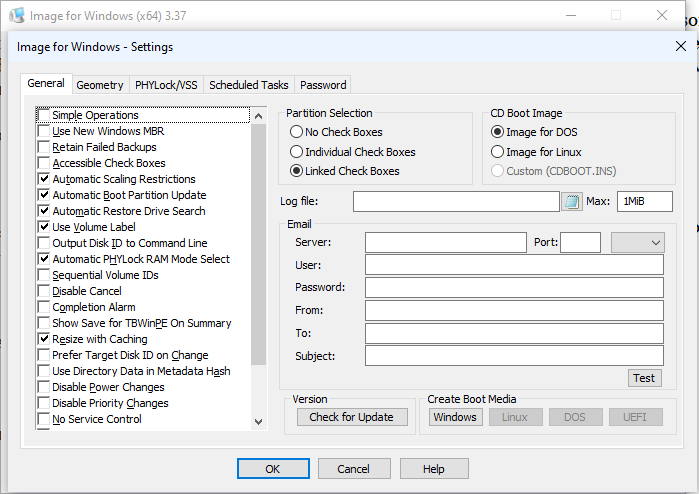
Task: Check Use New Windows MBR
Action: (x=44, y=131)
